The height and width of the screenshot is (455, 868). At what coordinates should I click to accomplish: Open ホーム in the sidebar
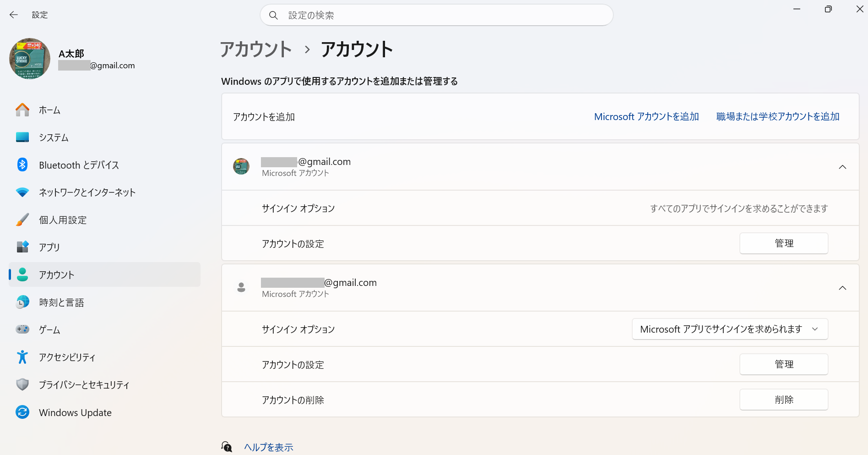pyautogui.click(x=104, y=110)
